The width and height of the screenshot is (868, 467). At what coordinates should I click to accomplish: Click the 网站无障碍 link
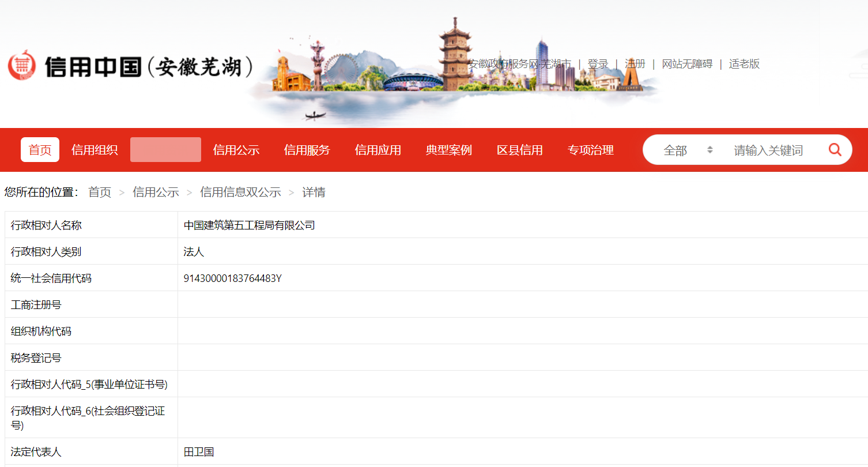687,64
